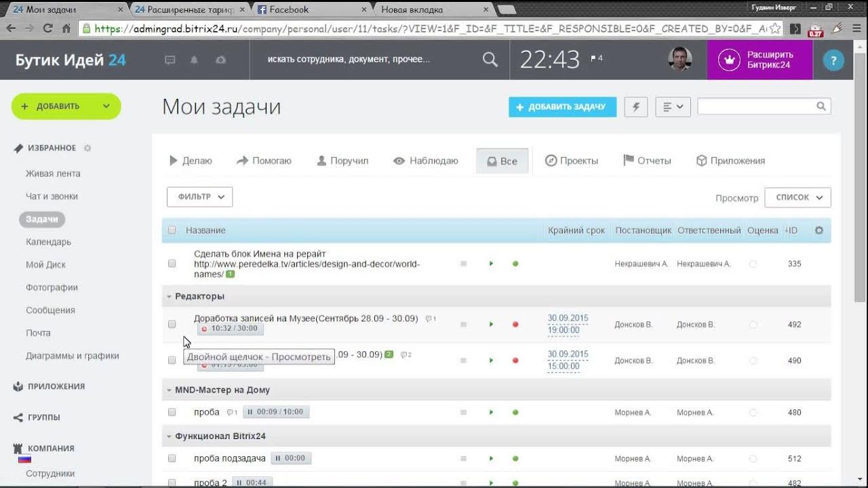The height and width of the screenshot is (488, 868).
Task: Click the comments bubble on task 492 title
Action: point(431,319)
